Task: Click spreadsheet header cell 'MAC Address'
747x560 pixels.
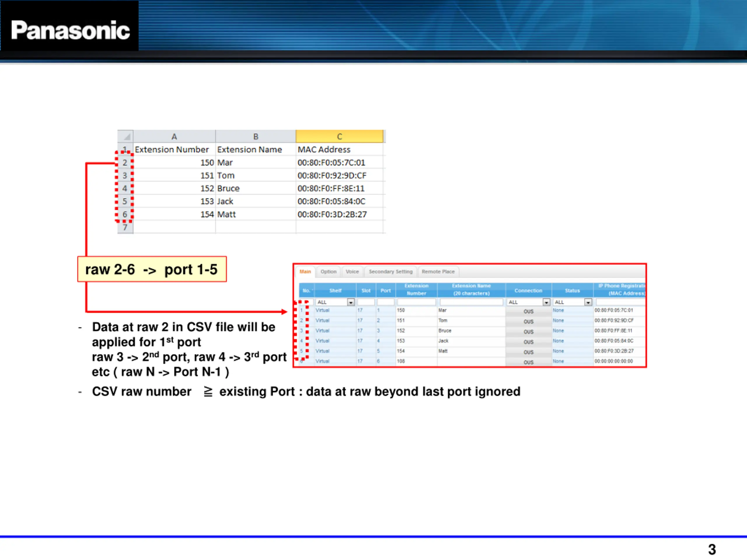Action: (339, 150)
